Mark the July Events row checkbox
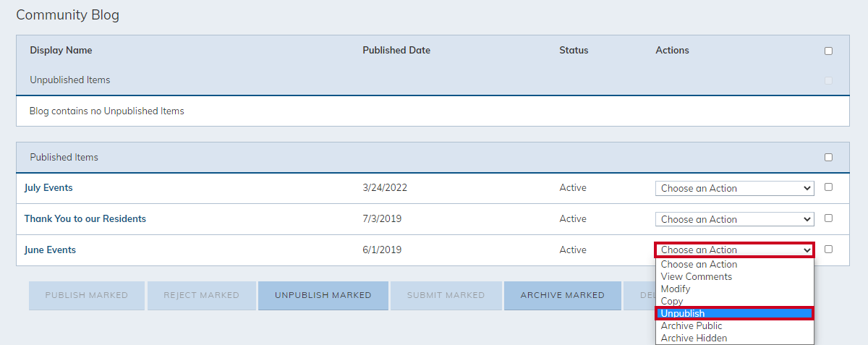This screenshot has width=868, height=345. point(828,187)
